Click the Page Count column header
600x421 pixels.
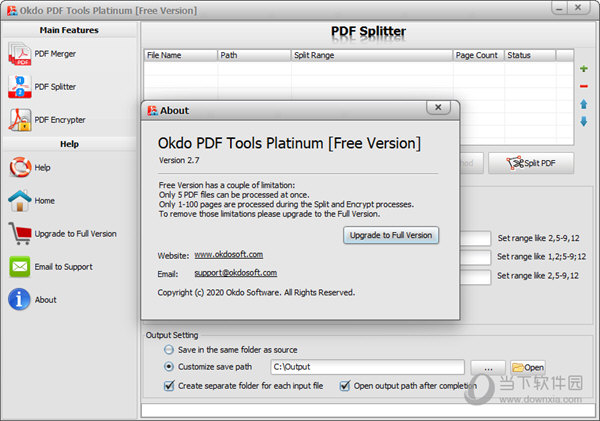coord(478,55)
